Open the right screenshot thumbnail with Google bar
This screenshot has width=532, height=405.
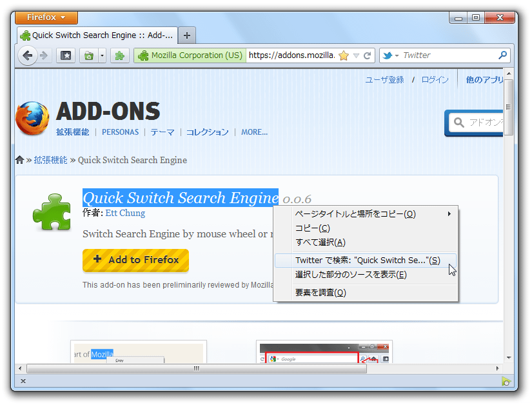coord(324,351)
